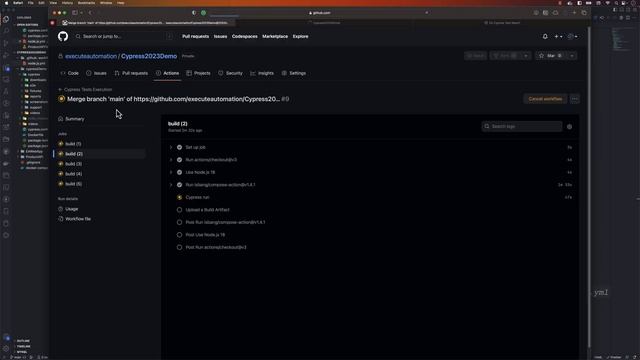Screen dimensions: 640x360
Task: Open the user avatar menu
Action: 572,36
